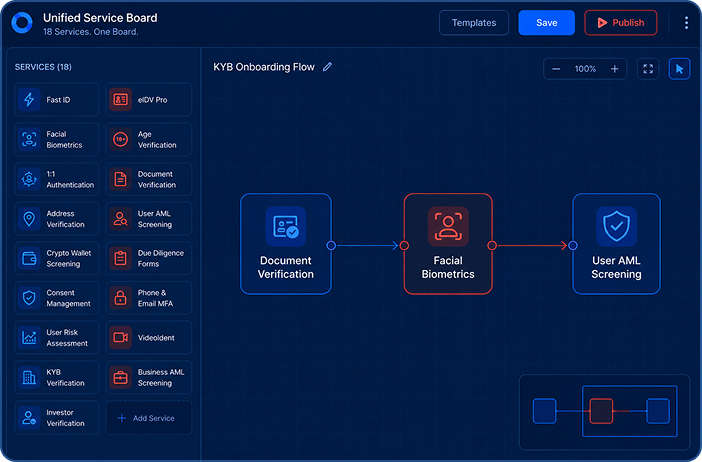Zoom out with the minus button

[556, 69]
